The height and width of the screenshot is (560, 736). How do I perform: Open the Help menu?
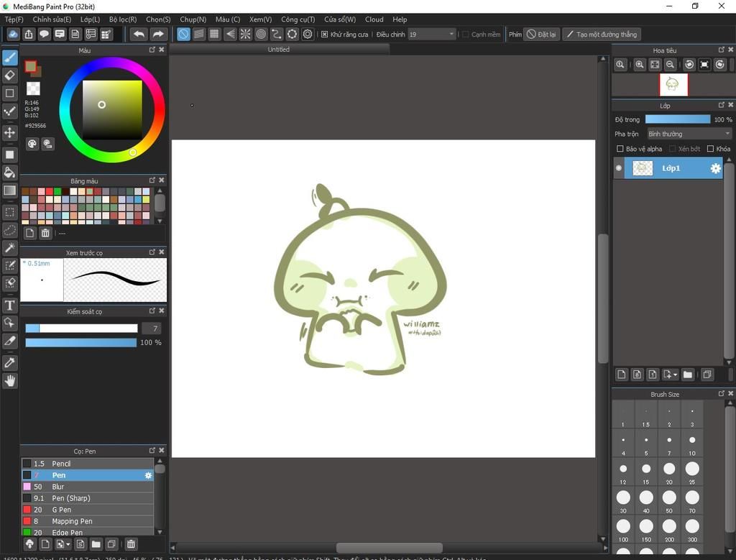pos(400,19)
